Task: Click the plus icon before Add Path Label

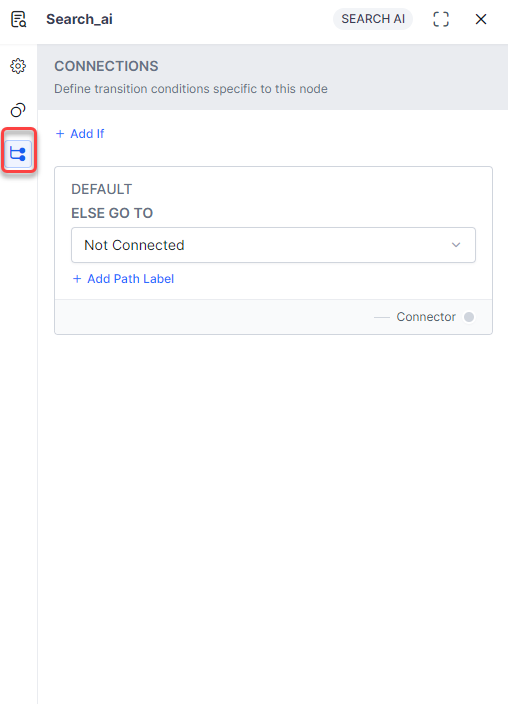Action: (77, 279)
